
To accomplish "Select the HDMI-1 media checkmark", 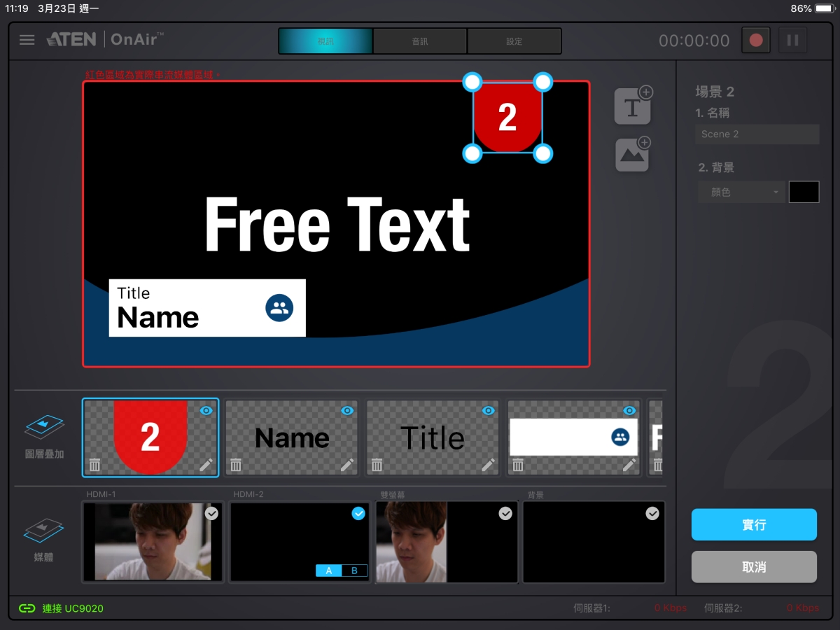I will click(x=211, y=514).
